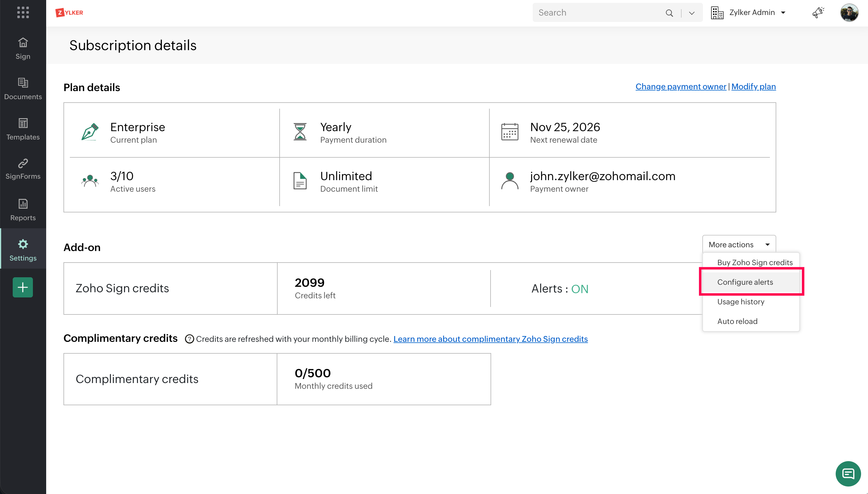
Task: Open Documents from the sidebar
Action: 23,89
